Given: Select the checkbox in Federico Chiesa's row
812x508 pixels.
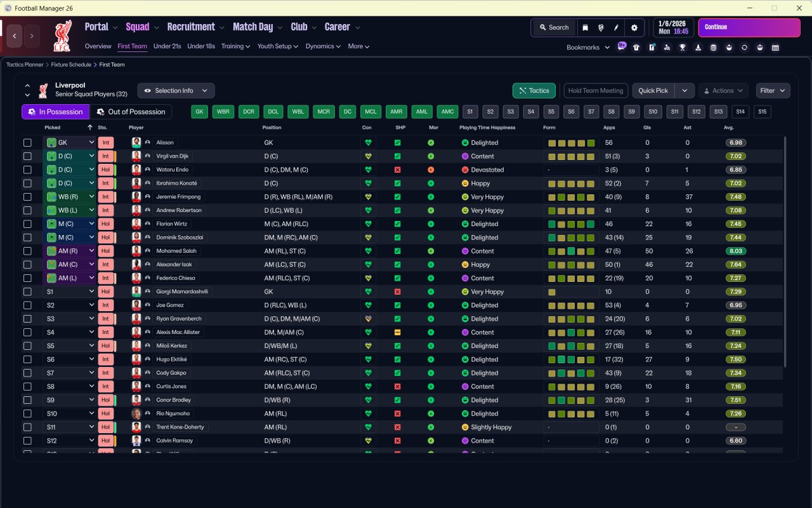Looking at the screenshot, I should (x=27, y=278).
